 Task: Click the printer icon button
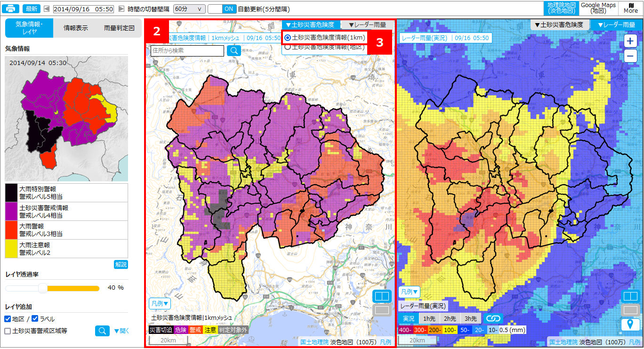click(11, 9)
